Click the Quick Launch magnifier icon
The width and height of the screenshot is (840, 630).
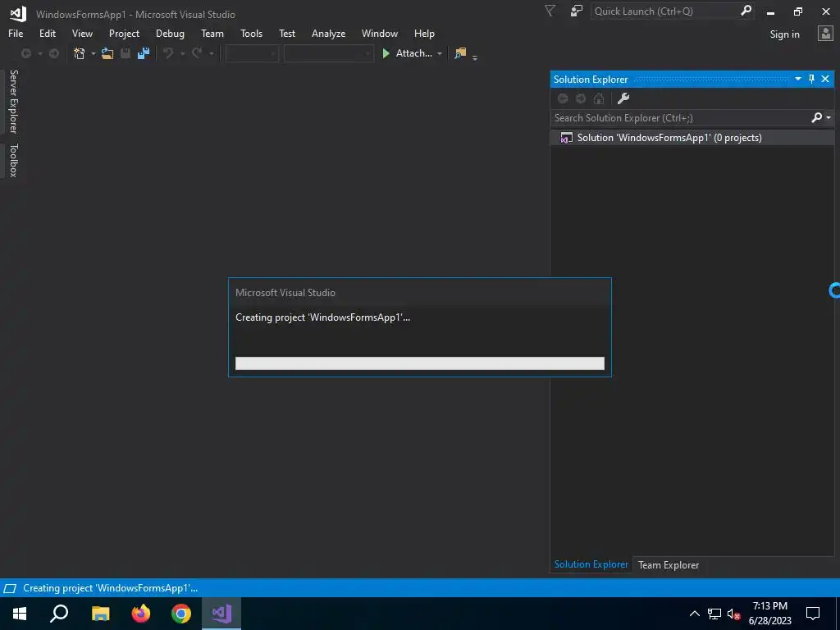point(746,11)
